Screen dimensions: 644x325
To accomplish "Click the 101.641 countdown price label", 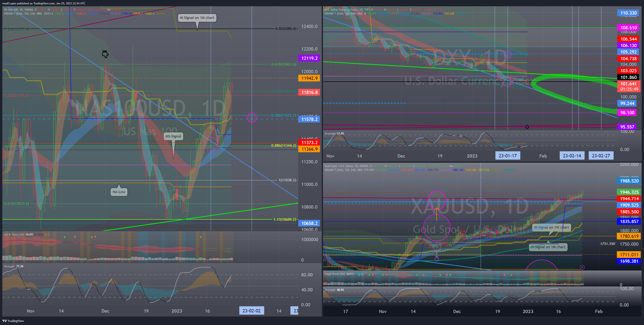I will coord(629,86).
